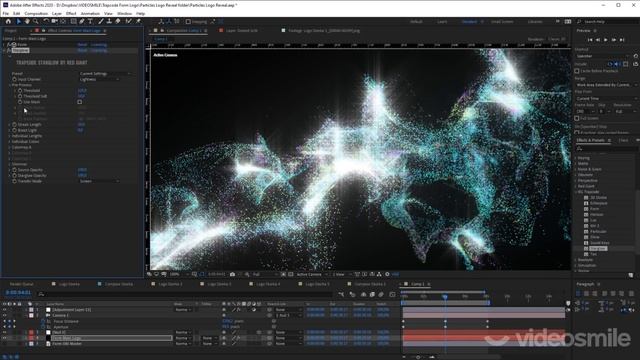Select the Pen tool
Viewport: 640px width, 360px height.
82,21
